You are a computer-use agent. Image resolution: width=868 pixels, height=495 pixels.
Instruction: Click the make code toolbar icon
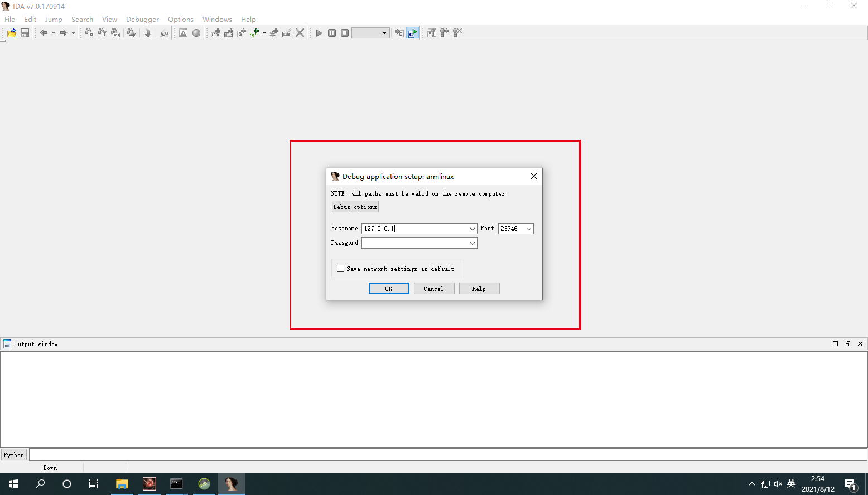click(216, 33)
